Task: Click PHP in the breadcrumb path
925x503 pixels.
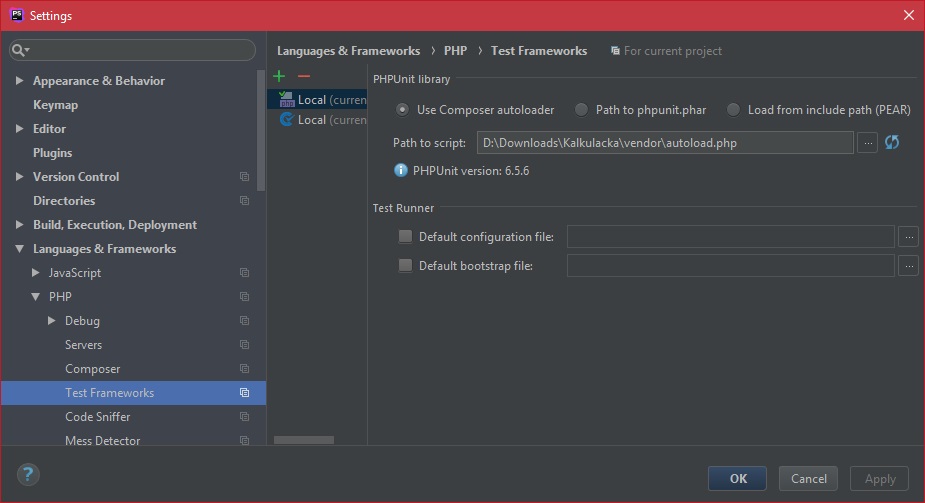Action: pos(455,51)
